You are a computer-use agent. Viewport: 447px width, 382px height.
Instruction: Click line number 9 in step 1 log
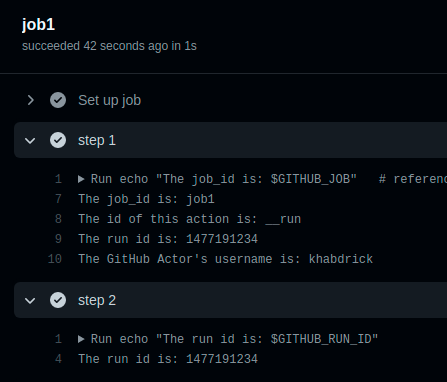pos(58,239)
